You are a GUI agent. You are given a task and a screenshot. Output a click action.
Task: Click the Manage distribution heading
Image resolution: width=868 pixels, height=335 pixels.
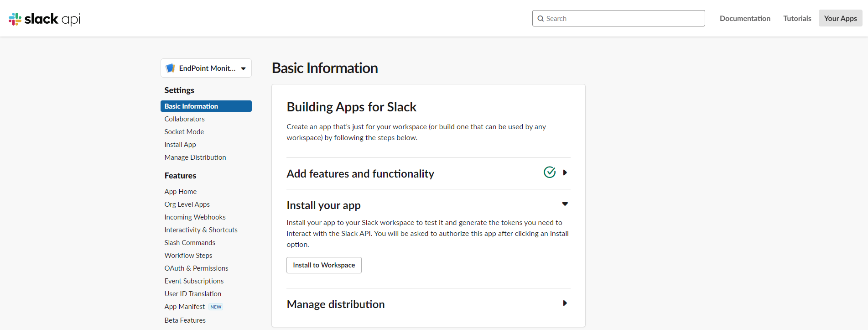pos(336,304)
